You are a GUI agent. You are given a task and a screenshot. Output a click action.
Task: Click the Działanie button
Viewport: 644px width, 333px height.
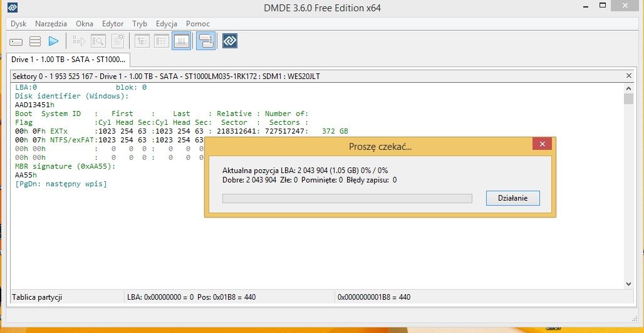[512, 198]
